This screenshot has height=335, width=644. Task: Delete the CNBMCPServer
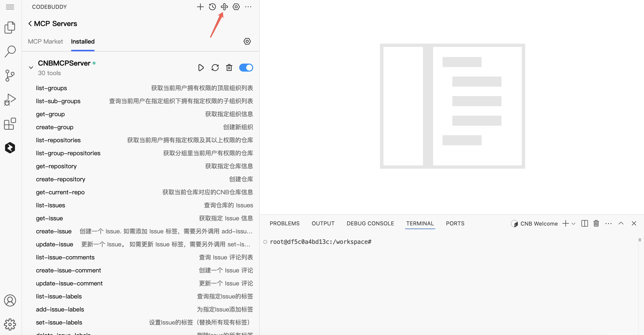(229, 68)
